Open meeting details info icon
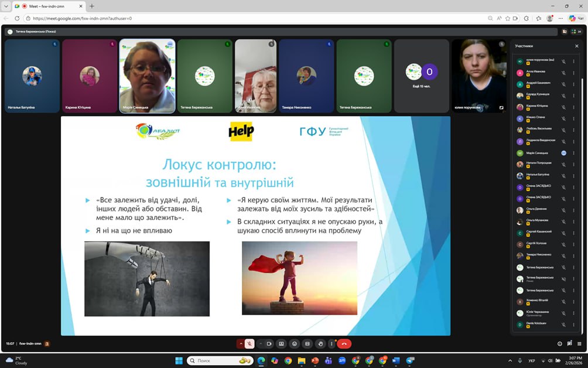Image resolution: width=588 pixels, height=368 pixels. click(560, 344)
